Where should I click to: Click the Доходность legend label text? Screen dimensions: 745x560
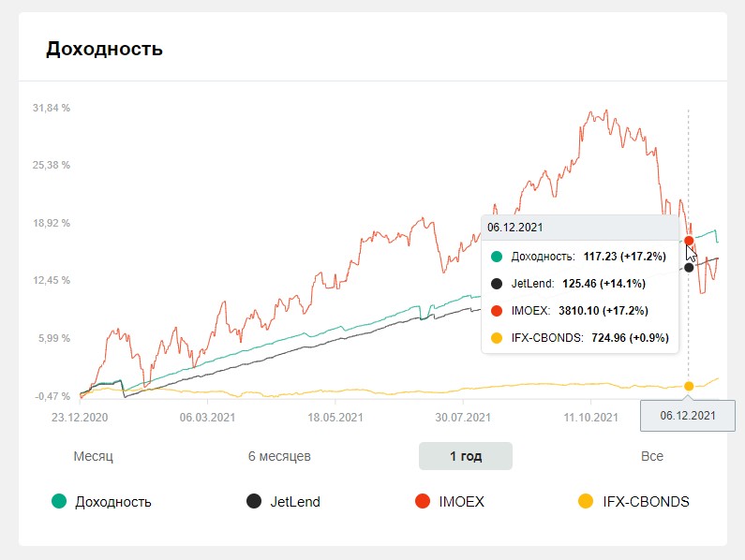tap(113, 502)
